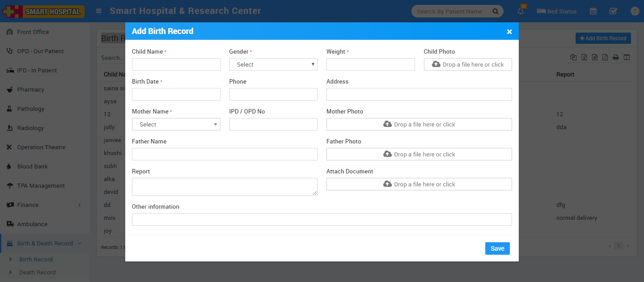This screenshot has width=644, height=282.
Task: Focus the Weight text field
Action: tap(370, 64)
